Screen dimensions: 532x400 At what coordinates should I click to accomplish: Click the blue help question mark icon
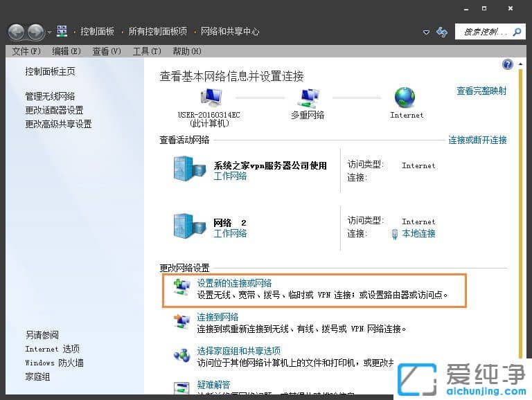[508, 64]
